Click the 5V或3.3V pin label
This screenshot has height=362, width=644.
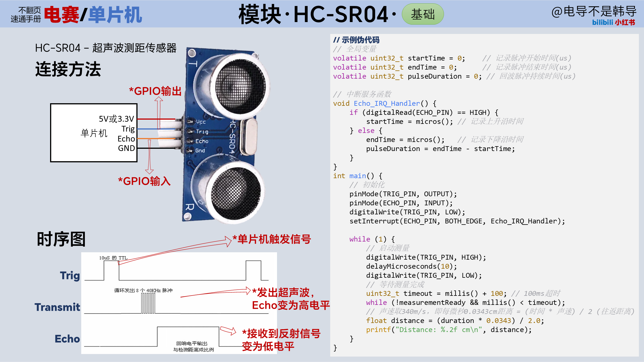click(116, 119)
